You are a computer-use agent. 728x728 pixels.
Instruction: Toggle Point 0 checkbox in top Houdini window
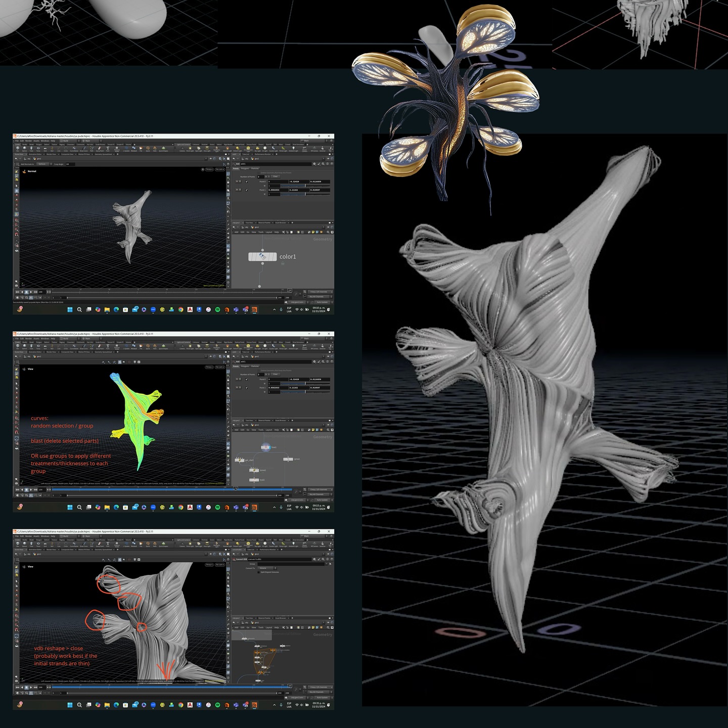[x=247, y=181]
